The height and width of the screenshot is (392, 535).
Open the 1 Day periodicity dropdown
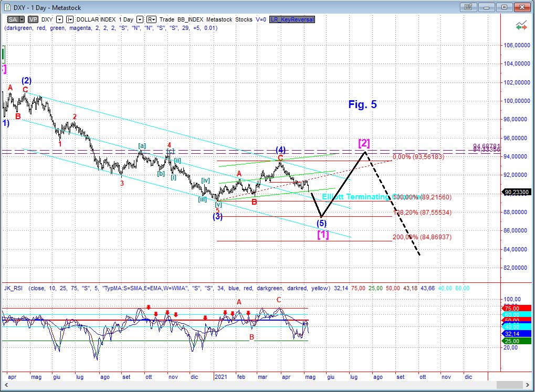point(140,19)
